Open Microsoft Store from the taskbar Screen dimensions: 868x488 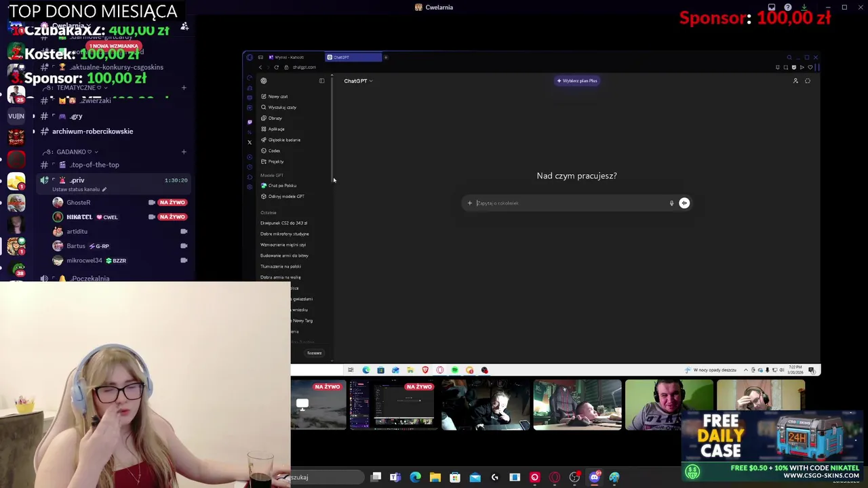(455, 477)
